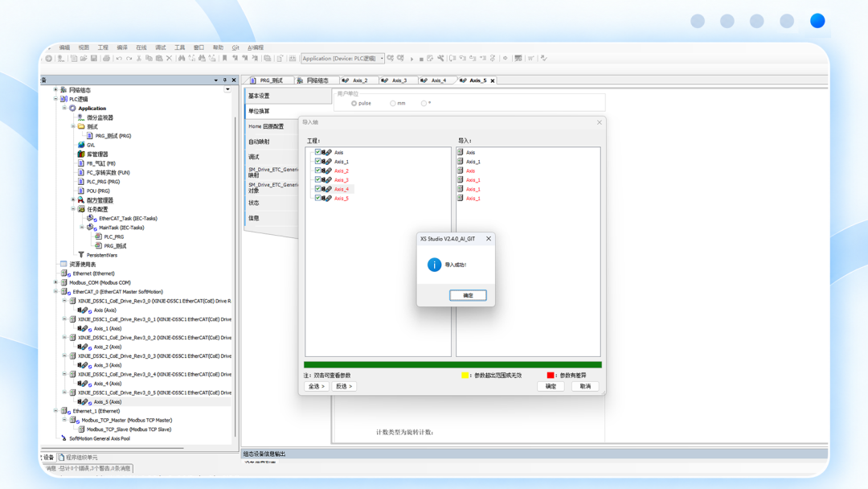Screen dimensions: 868x489
Task: Click the Print icon in the toolbar
Action: point(106,58)
